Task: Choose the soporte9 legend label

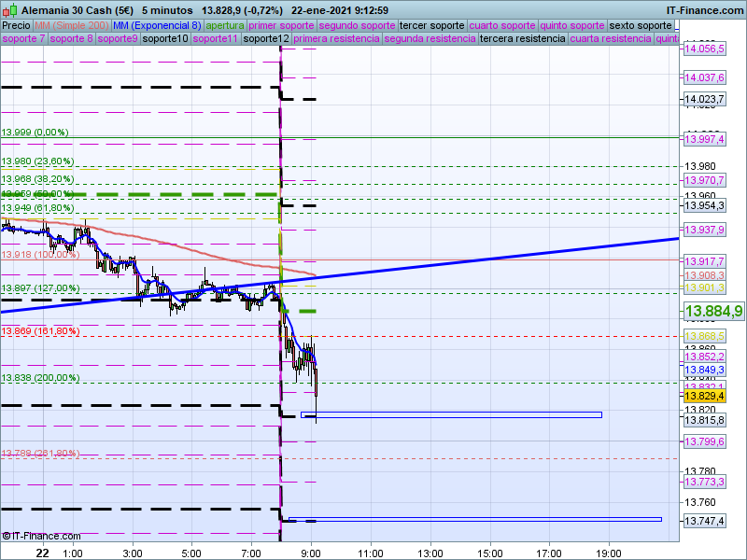Action: tap(118, 38)
